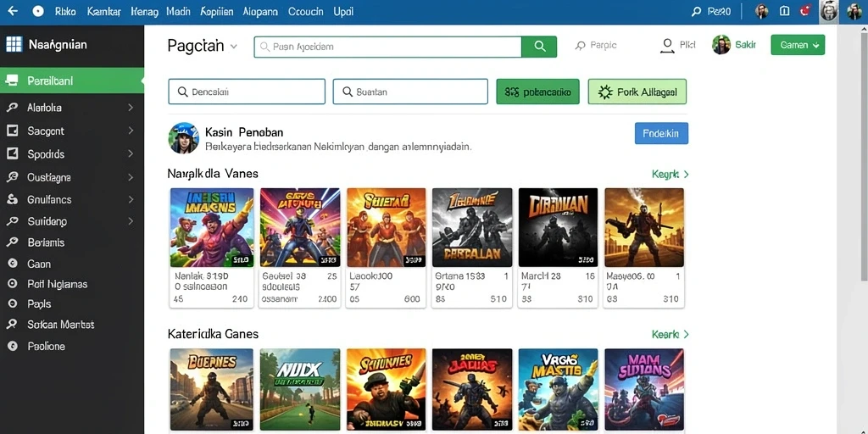Open the Geoberl game thumbnail

pyautogui.click(x=299, y=227)
